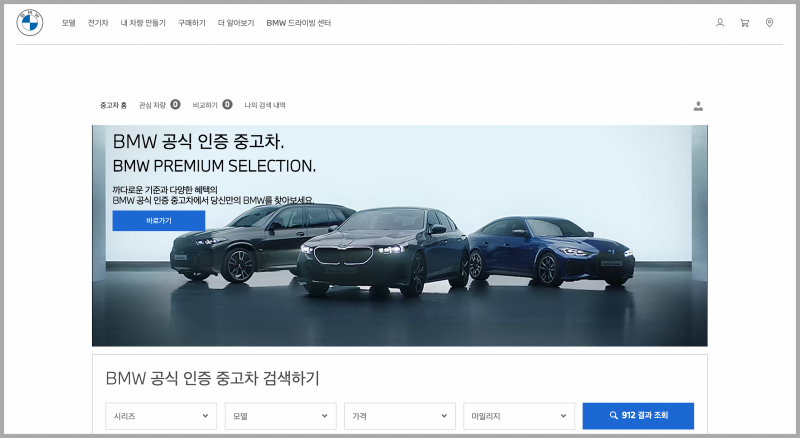Click the location pin icon
Screen dimensions: 800x438
pyautogui.click(x=769, y=22)
